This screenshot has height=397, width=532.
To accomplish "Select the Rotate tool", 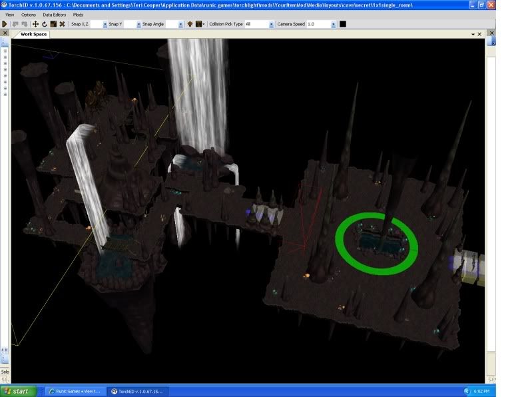I will click(45, 24).
